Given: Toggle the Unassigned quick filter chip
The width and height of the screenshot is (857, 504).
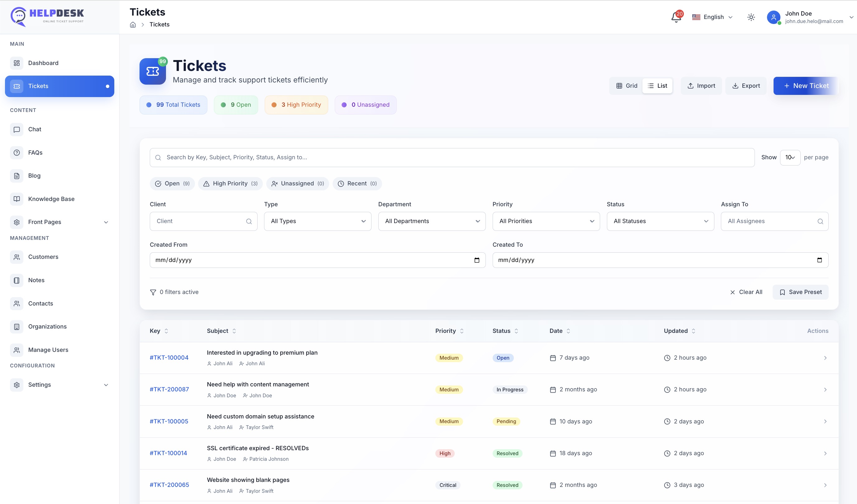Looking at the screenshot, I should coord(297,184).
